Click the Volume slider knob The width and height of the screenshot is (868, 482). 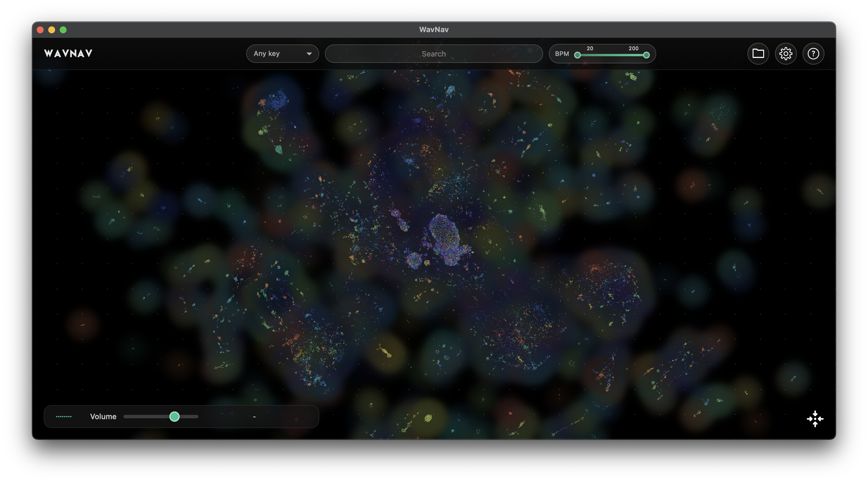[x=174, y=417]
